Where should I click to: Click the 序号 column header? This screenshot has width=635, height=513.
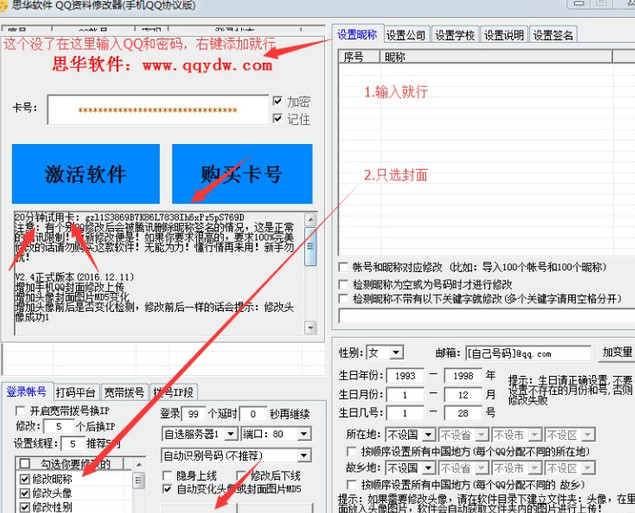[x=359, y=57]
